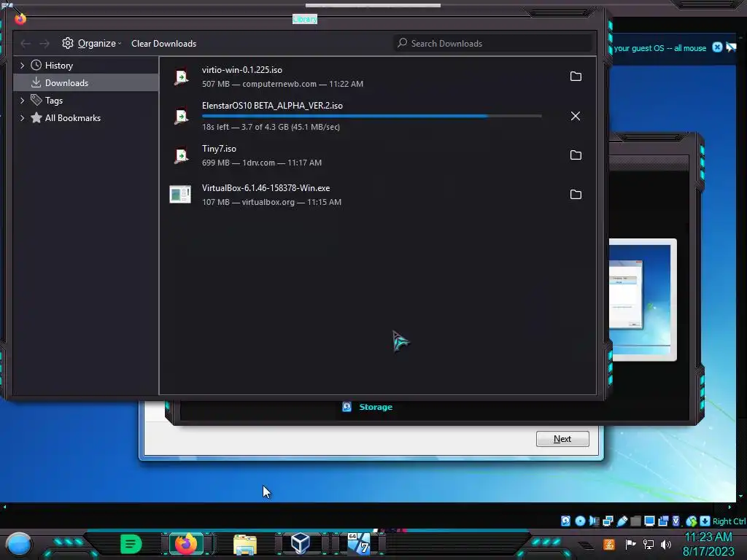Click the audio status icon in VM bar
The width and height of the screenshot is (747, 560).
[x=594, y=521]
